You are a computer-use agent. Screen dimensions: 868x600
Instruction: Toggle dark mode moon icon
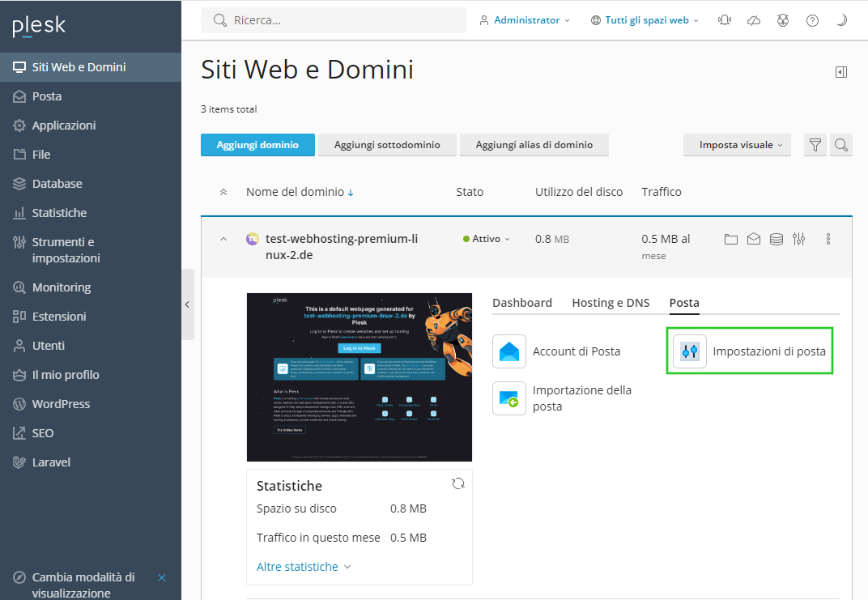coord(841,20)
